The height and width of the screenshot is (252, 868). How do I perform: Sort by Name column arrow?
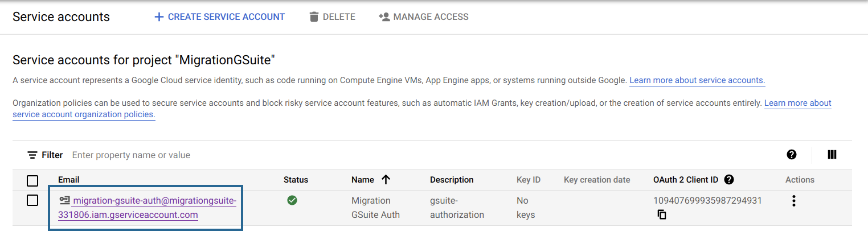[386, 180]
